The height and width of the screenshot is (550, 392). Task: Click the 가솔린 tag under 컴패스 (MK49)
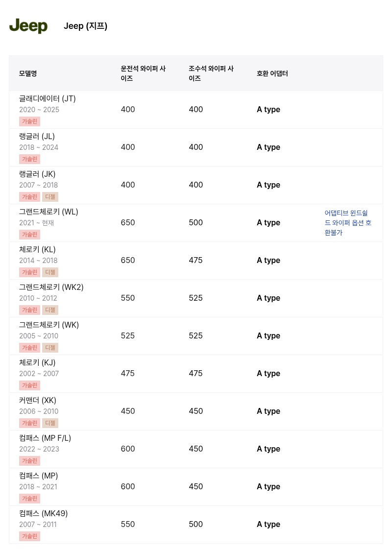(29, 536)
